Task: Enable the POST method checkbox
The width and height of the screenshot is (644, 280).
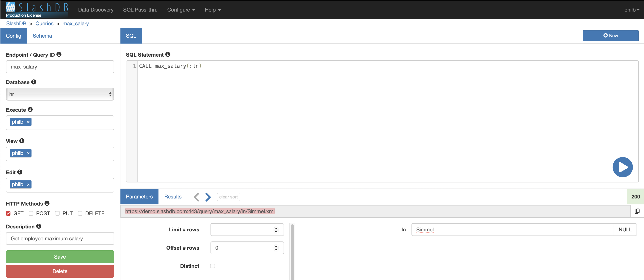Action: coord(31,213)
